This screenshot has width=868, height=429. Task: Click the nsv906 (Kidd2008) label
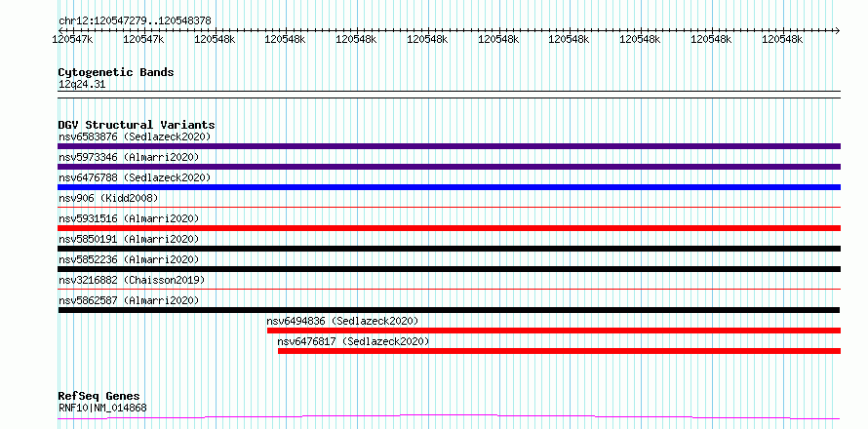pyautogui.click(x=108, y=198)
